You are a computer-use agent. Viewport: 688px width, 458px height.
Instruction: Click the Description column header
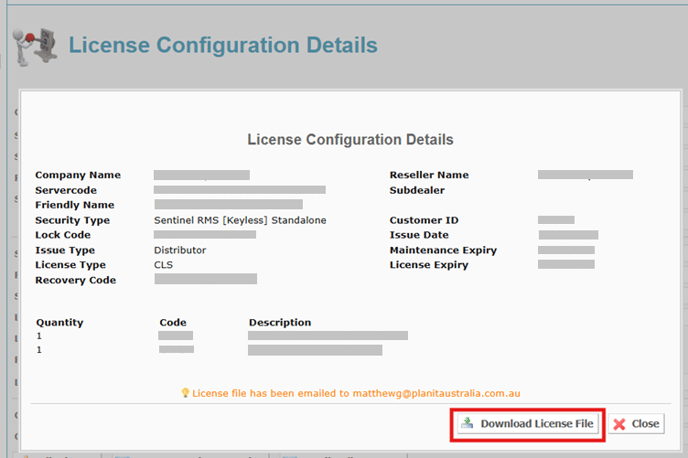pyautogui.click(x=279, y=323)
